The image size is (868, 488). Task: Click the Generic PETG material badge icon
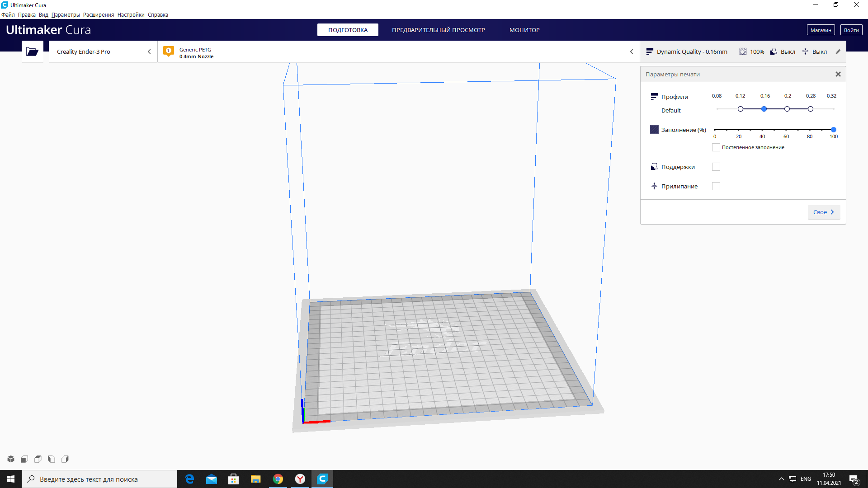pyautogui.click(x=169, y=52)
